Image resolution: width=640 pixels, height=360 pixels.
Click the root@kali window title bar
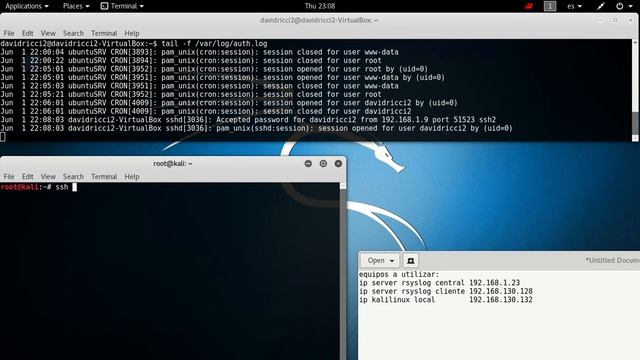[x=173, y=163]
